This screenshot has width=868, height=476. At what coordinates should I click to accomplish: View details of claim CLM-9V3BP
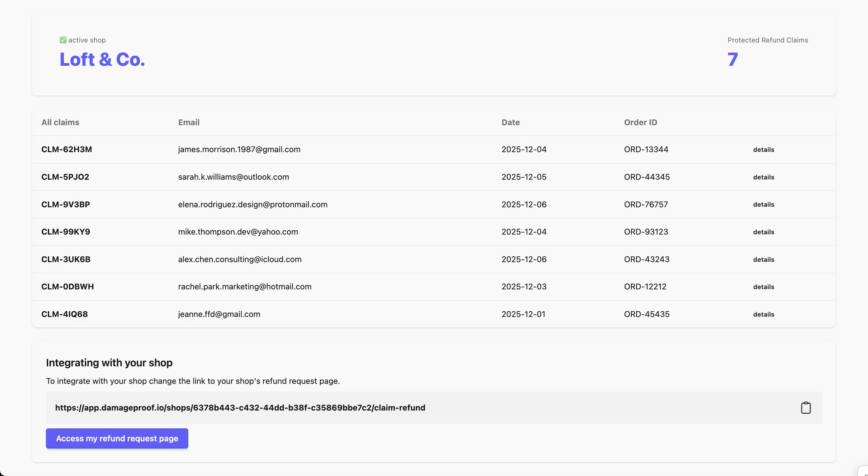tap(764, 205)
